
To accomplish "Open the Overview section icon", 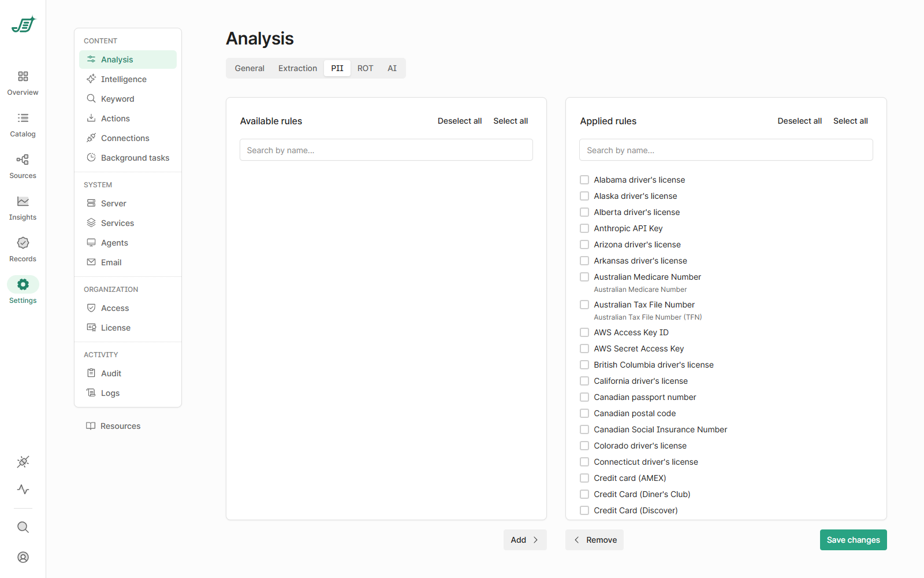I will [23, 76].
